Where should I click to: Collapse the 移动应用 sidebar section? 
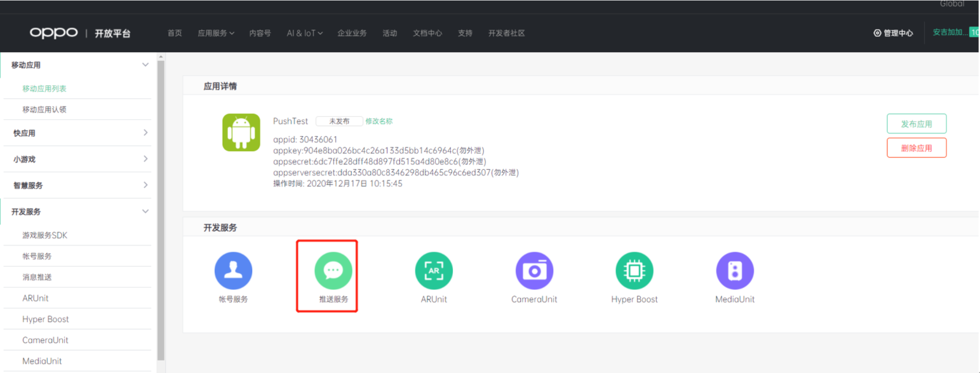(x=145, y=65)
